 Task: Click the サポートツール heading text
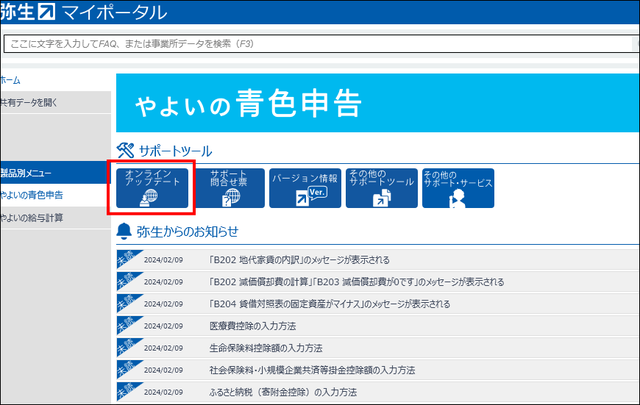pyautogui.click(x=176, y=151)
